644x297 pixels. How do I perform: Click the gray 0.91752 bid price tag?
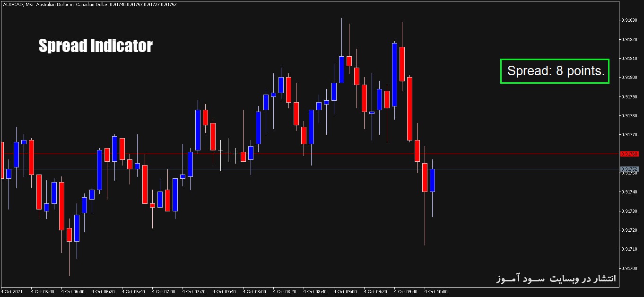[x=629, y=169]
